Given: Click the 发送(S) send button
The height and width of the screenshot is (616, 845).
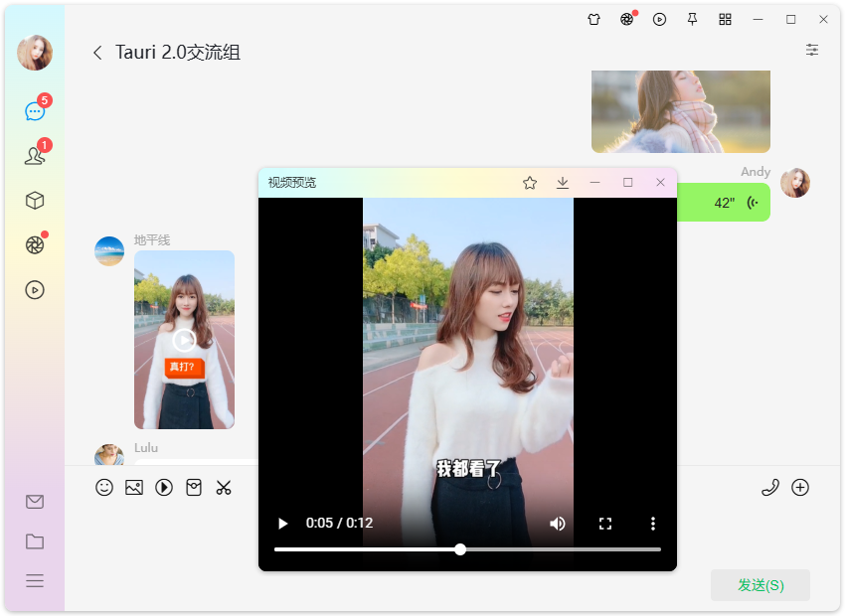Looking at the screenshot, I should [760, 585].
